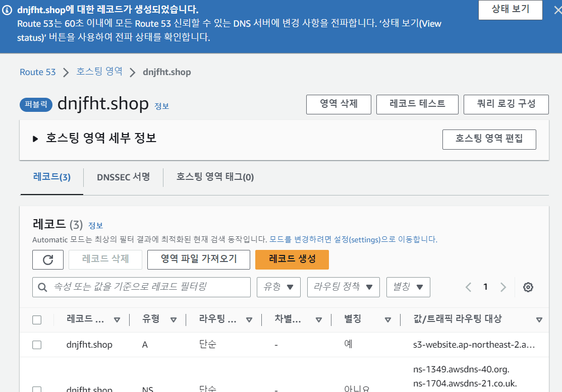The height and width of the screenshot is (392, 562).
Task: Focus the record filter search field
Action: tap(141, 287)
